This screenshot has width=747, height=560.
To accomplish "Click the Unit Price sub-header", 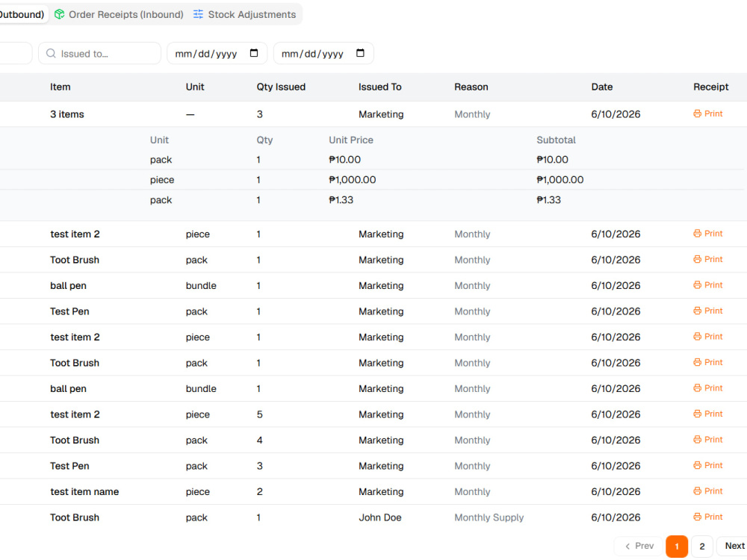I will click(x=351, y=140).
